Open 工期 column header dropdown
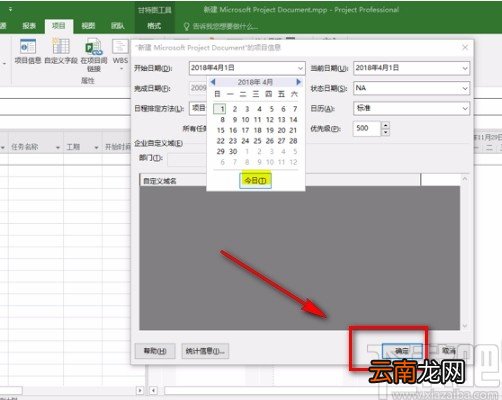 [96, 147]
